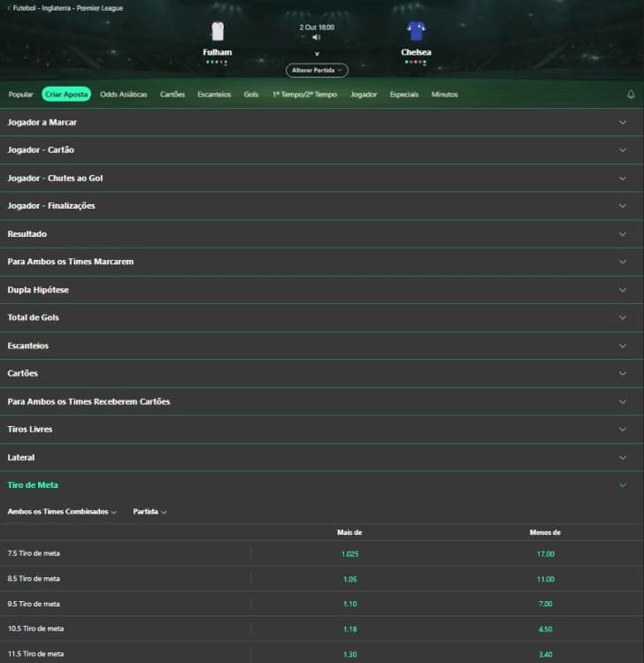This screenshot has width=644, height=663.
Task: Click the sound speaker icon under match time
Action: coord(316,37)
